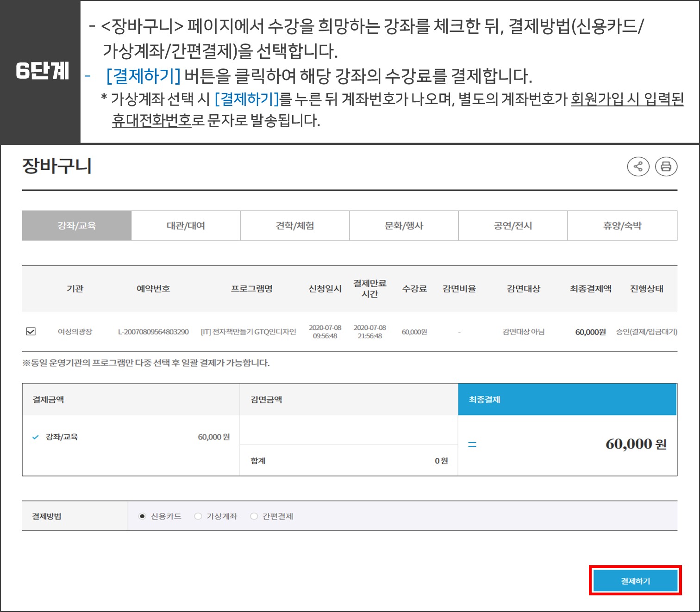Click the application time 2020-07-08 09:56:48
700x612 pixels.
(325, 332)
